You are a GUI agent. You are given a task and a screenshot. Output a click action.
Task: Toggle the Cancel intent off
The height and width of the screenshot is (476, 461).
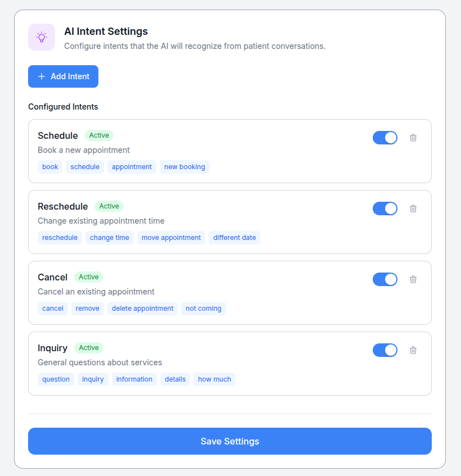pyautogui.click(x=385, y=279)
